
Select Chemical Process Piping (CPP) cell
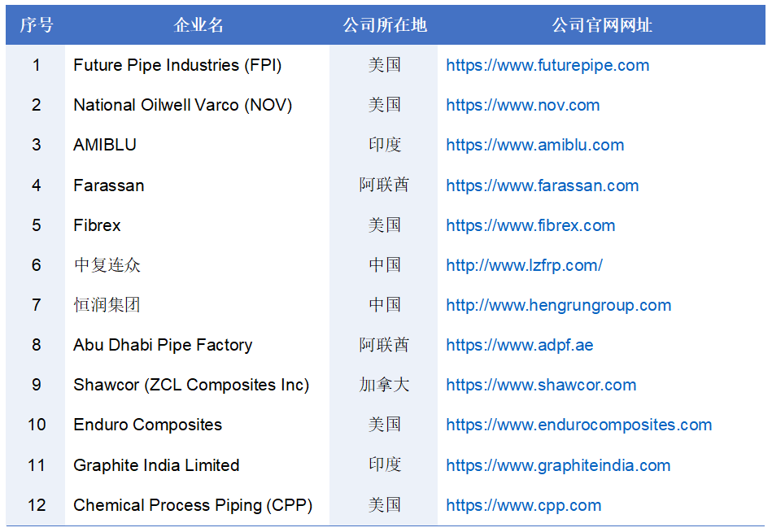tap(193, 505)
